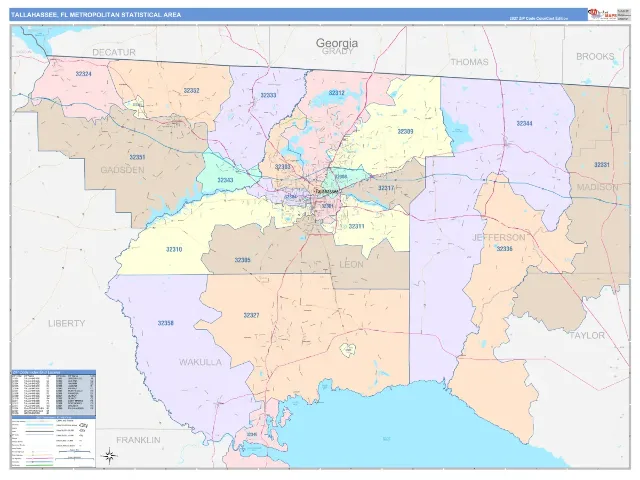Viewport: 640px width, 480px height.
Task: Click the Tallahassee city label
Action: (327, 191)
